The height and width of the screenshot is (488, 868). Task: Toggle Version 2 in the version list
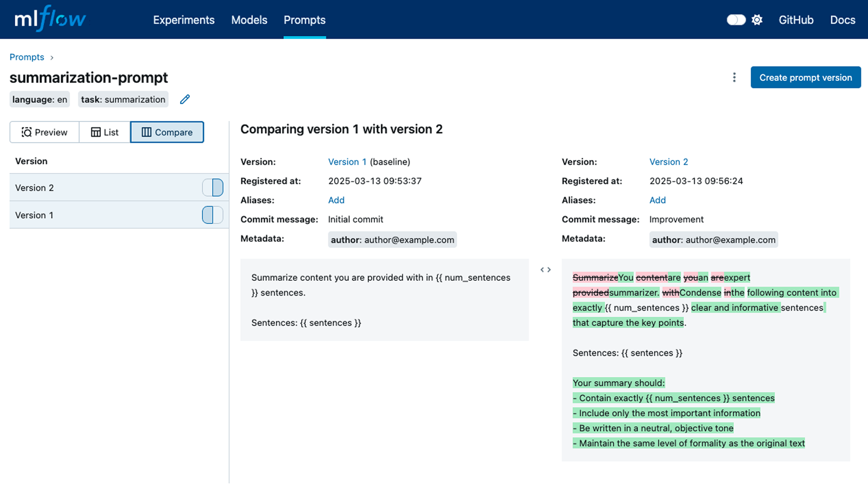[213, 187]
